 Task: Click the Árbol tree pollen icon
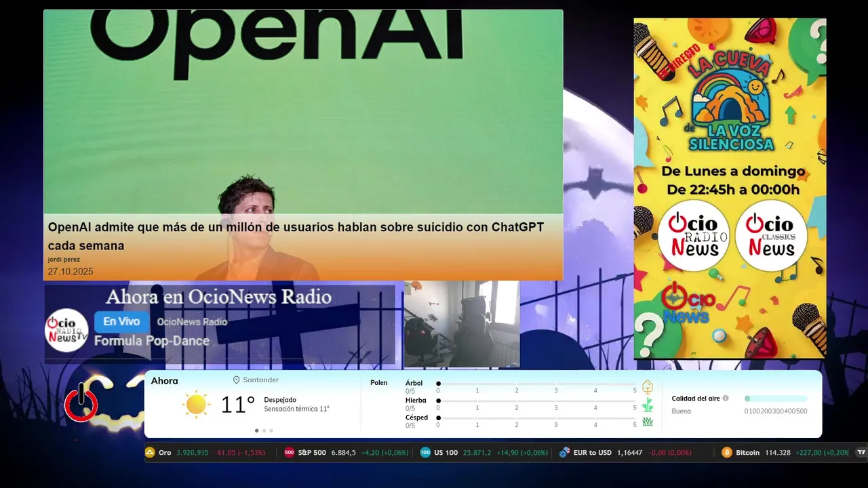[648, 387]
